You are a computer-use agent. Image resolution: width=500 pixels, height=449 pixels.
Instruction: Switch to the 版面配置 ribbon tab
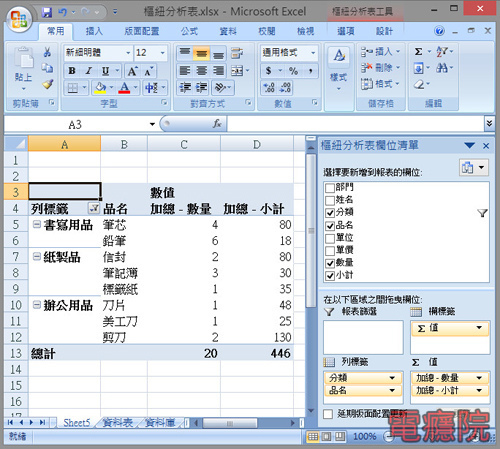142,31
